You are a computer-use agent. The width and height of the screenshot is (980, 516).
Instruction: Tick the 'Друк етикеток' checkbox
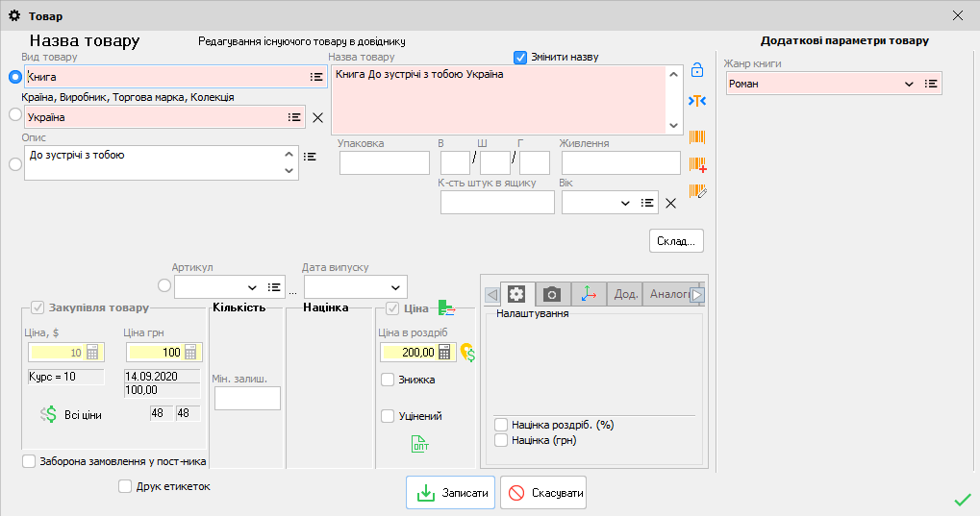[125, 486]
